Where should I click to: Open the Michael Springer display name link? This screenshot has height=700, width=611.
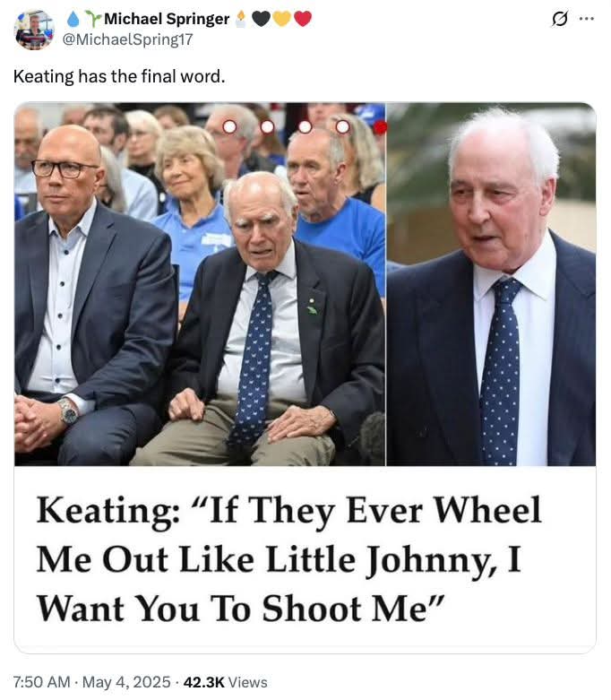click(167, 19)
